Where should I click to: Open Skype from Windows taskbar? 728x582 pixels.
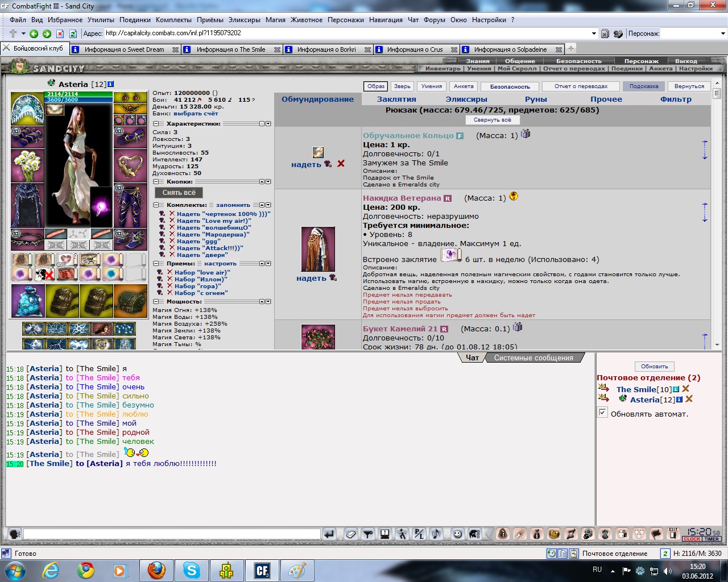pyautogui.click(x=192, y=570)
